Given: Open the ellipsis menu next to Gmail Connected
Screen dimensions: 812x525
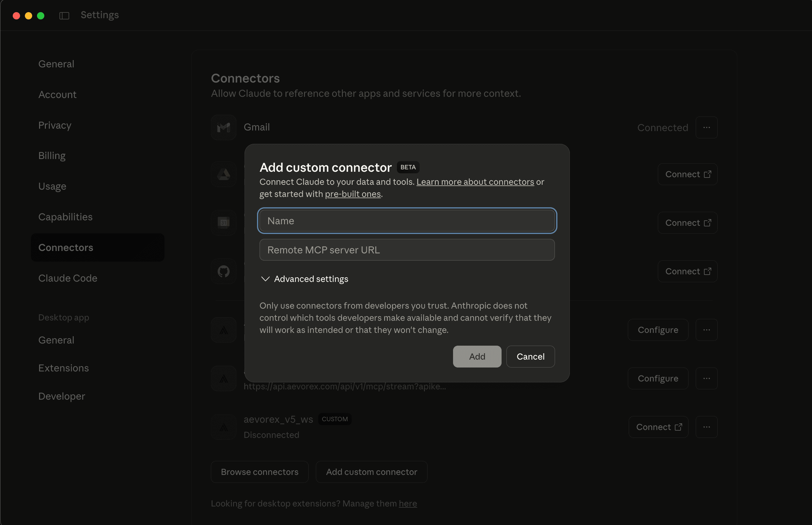Looking at the screenshot, I should point(707,127).
